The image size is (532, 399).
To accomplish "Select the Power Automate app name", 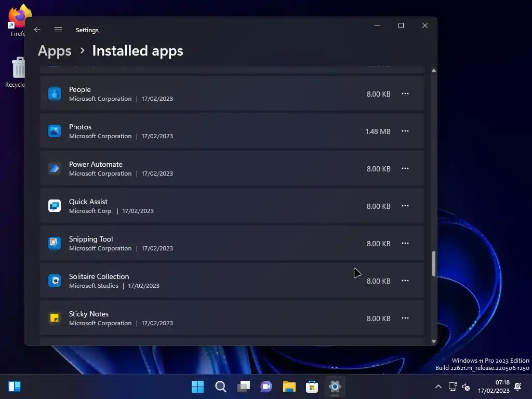I will (x=96, y=164).
